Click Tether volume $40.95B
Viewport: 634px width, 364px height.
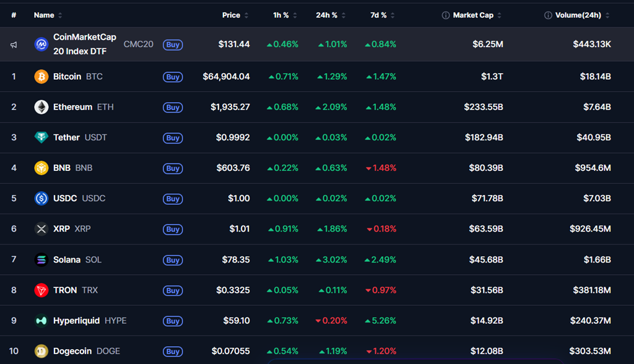click(594, 137)
